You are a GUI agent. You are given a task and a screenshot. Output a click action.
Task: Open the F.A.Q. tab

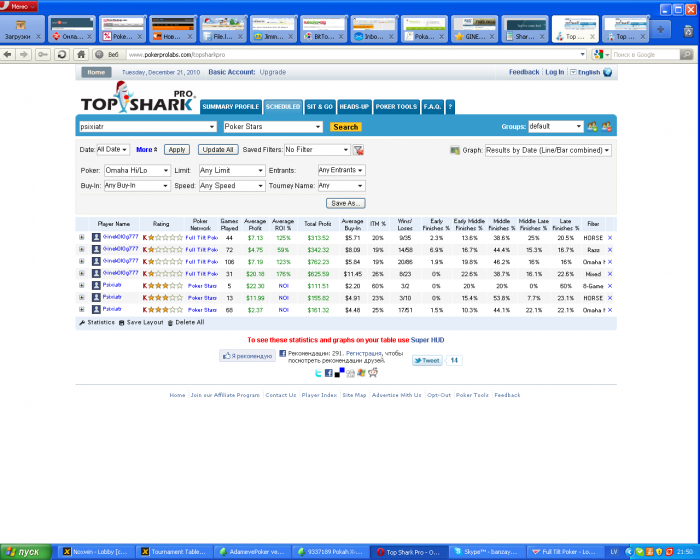click(432, 107)
